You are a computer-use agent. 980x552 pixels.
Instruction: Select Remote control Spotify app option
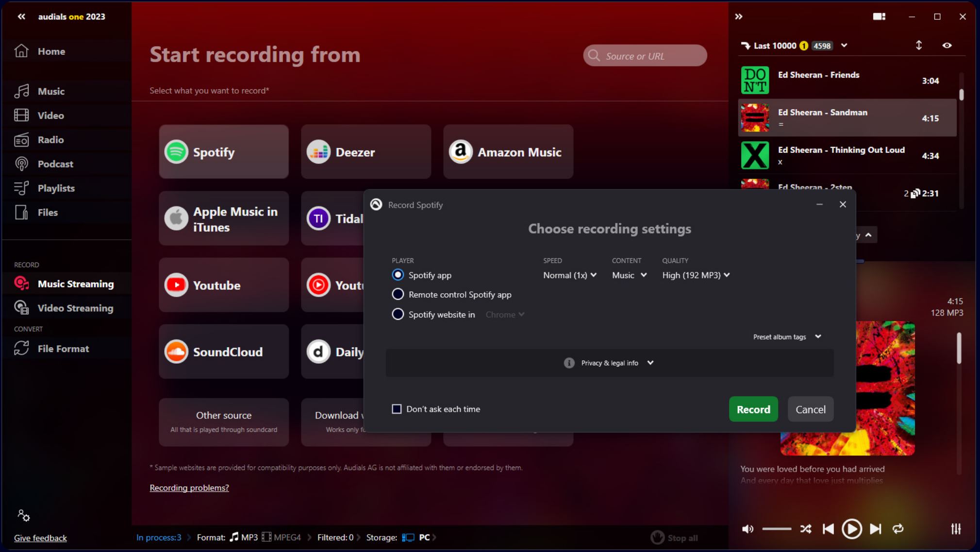pos(398,294)
